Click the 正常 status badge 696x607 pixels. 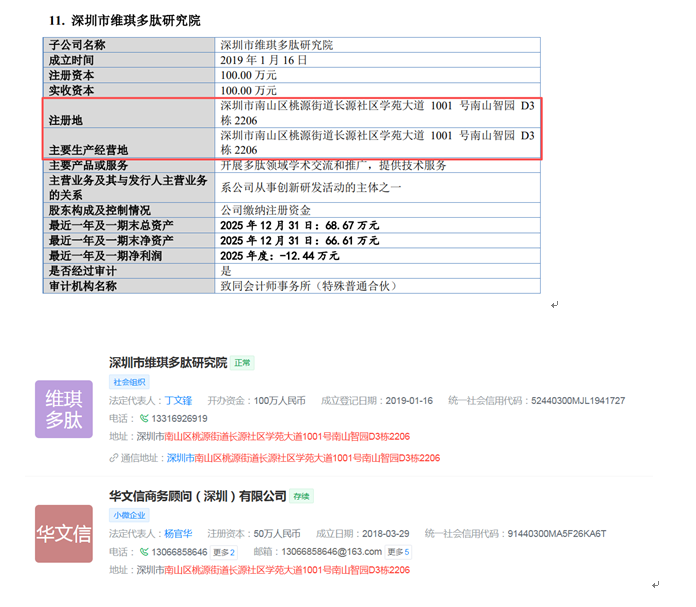(243, 363)
